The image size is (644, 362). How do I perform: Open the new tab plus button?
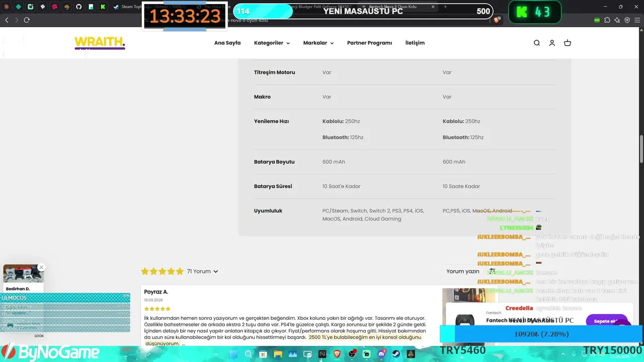(445, 7)
